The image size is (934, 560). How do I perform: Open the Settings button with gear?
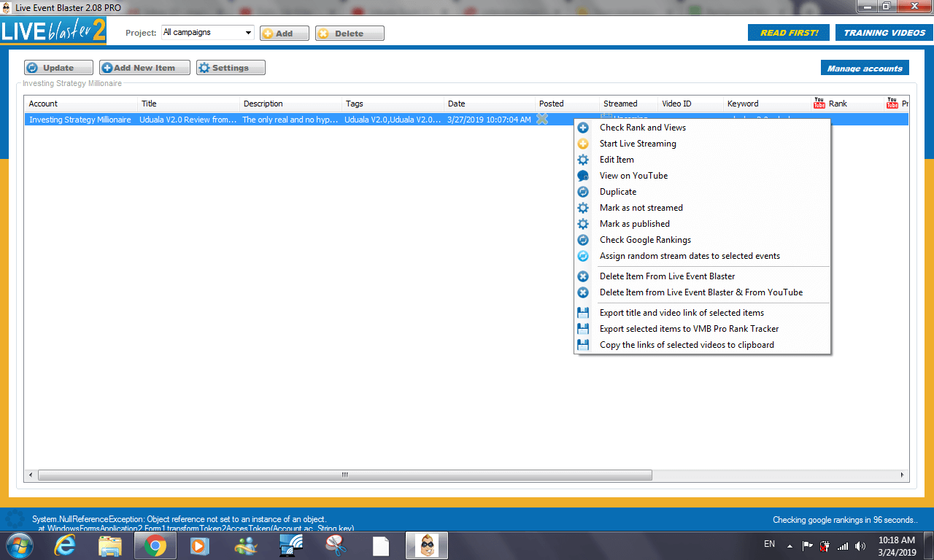tap(231, 68)
